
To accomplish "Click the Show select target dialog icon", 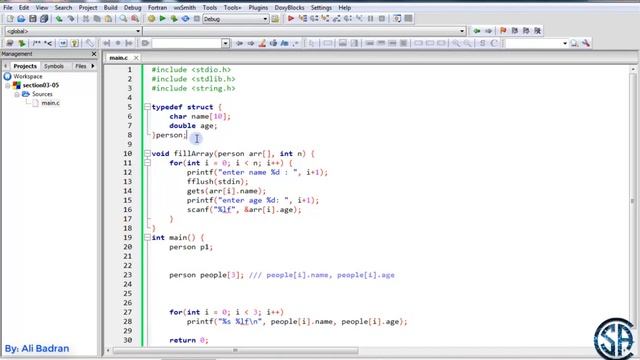I will [x=275, y=19].
